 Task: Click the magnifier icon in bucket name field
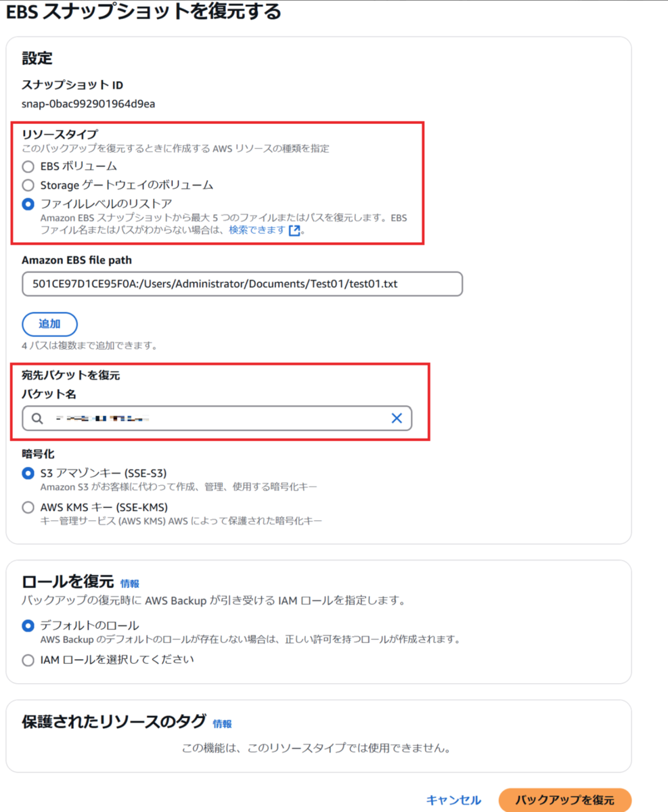[x=37, y=419]
